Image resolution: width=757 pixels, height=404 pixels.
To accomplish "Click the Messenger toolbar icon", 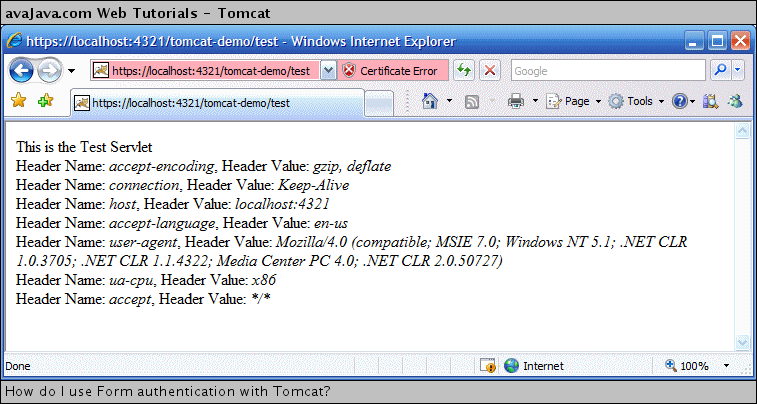I will tap(735, 101).
